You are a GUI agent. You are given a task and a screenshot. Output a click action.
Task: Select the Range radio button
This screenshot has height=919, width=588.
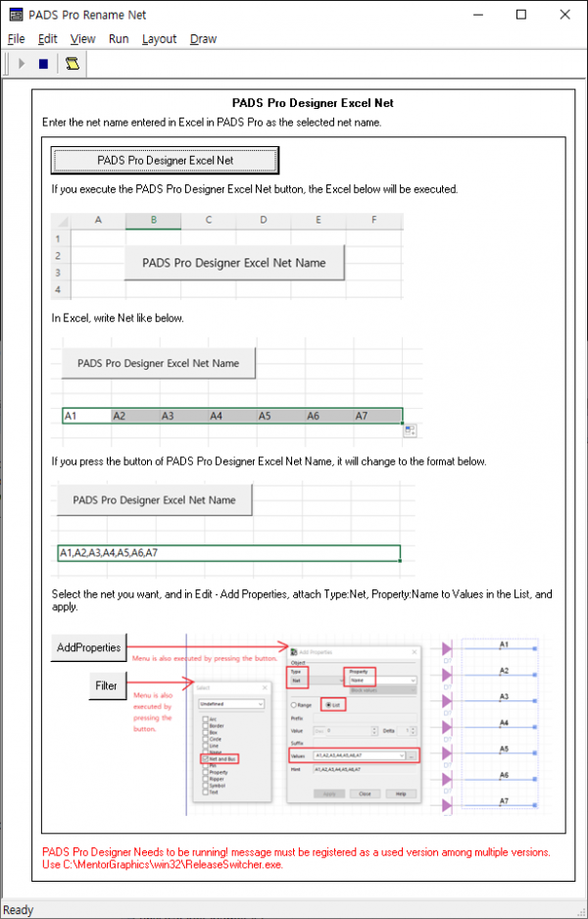294,704
